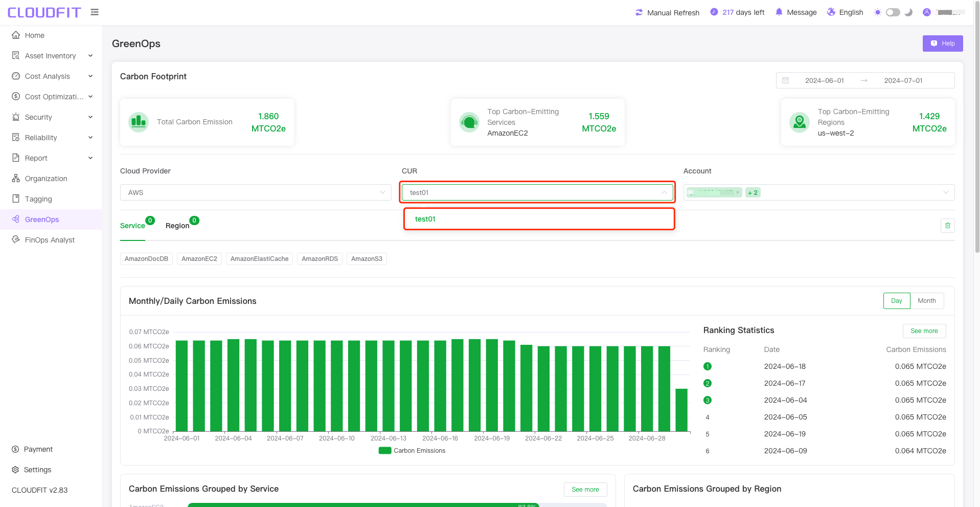Click the CLOUDFIT logo
Screen dimensions: 980x507
tap(44, 12)
